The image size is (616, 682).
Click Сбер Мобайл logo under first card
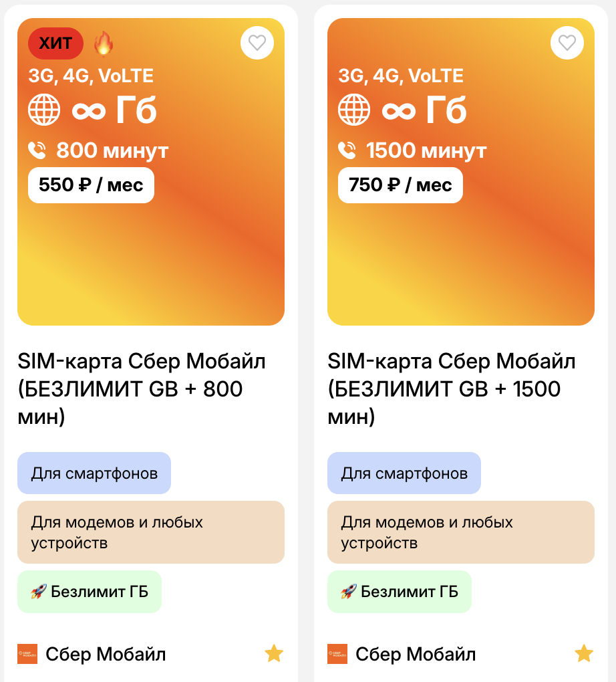(27, 654)
